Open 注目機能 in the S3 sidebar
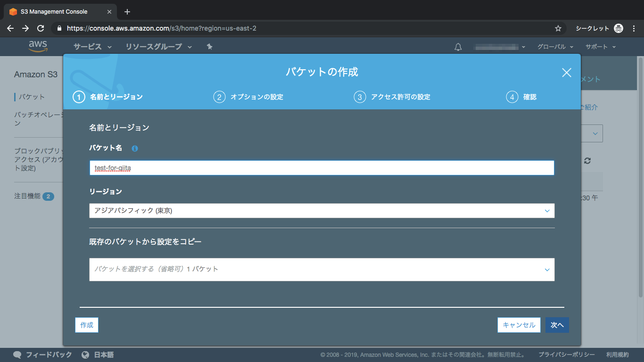 click(27, 196)
